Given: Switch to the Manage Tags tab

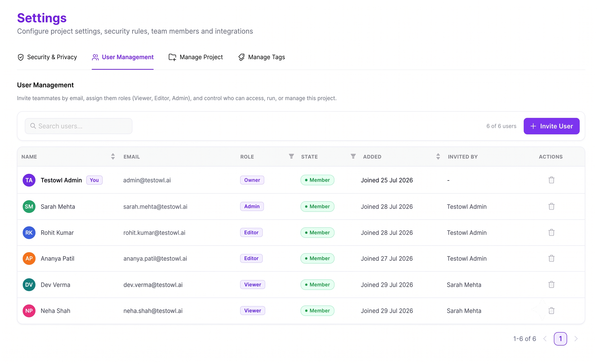Looking at the screenshot, I should click(261, 57).
